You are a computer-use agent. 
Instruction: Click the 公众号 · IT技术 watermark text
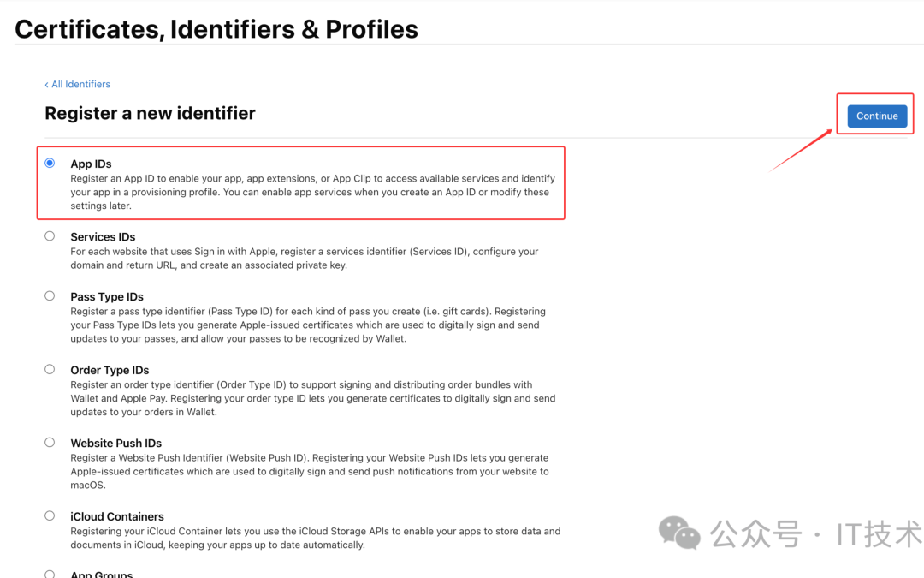pyautogui.click(x=817, y=534)
